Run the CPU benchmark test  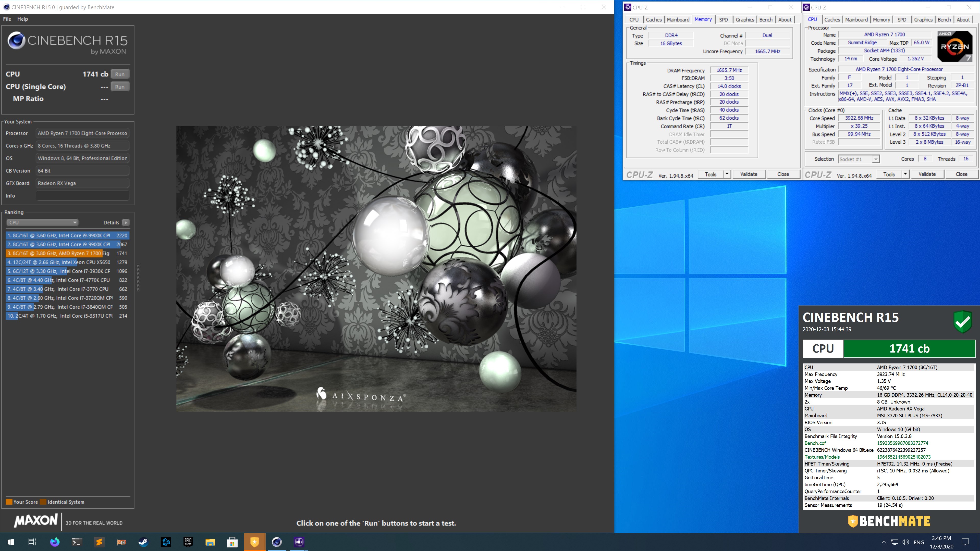[x=120, y=74]
